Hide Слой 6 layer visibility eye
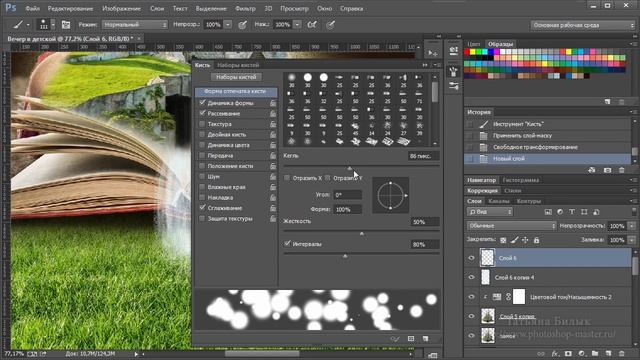 [471, 258]
